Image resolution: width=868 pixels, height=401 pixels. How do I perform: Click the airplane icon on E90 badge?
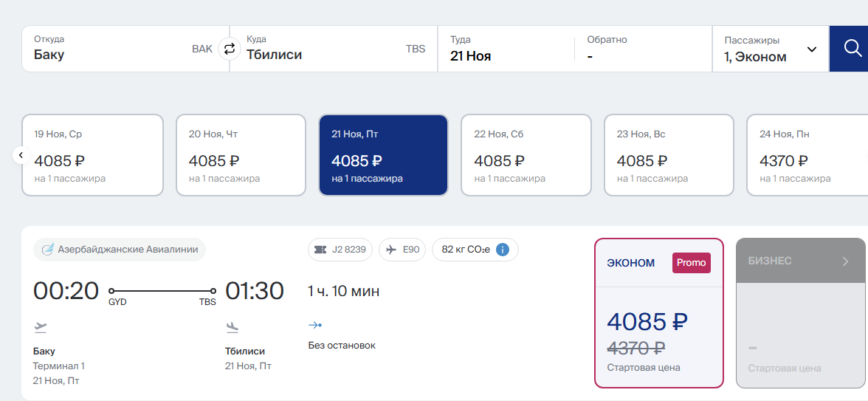(391, 250)
